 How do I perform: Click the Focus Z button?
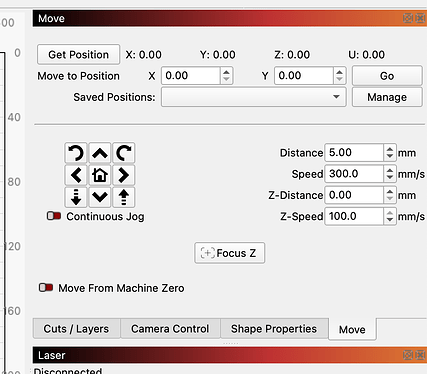pos(230,253)
